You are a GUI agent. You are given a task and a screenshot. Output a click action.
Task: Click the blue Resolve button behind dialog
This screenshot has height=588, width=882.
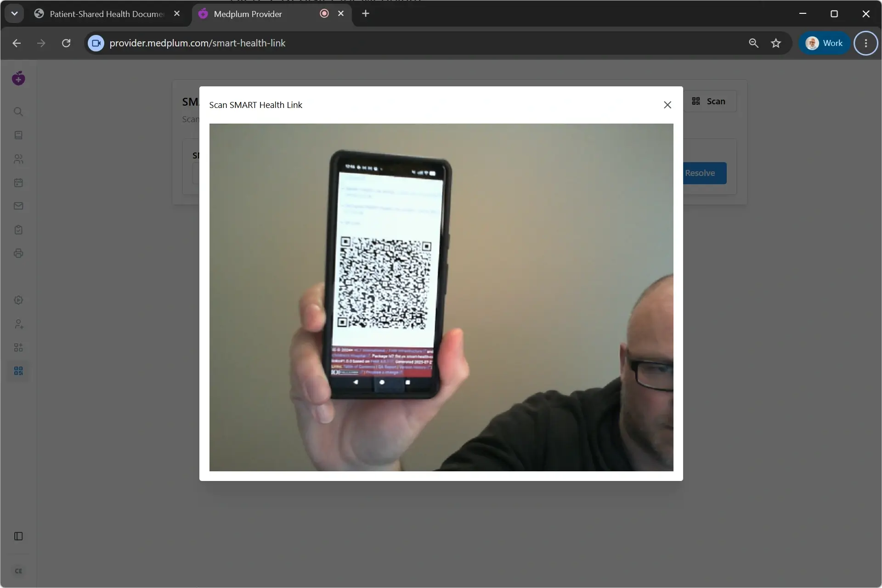click(704, 173)
